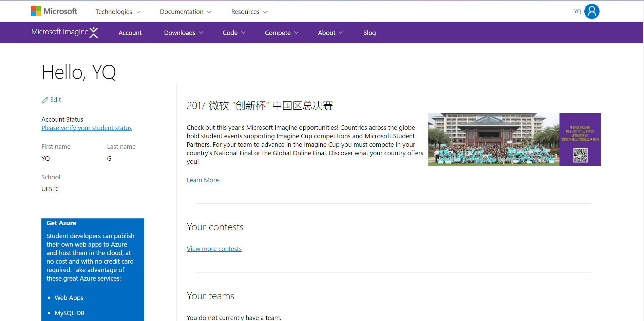Click the Microsoft Imagine logo
The image size is (644, 321).
coord(64,32)
